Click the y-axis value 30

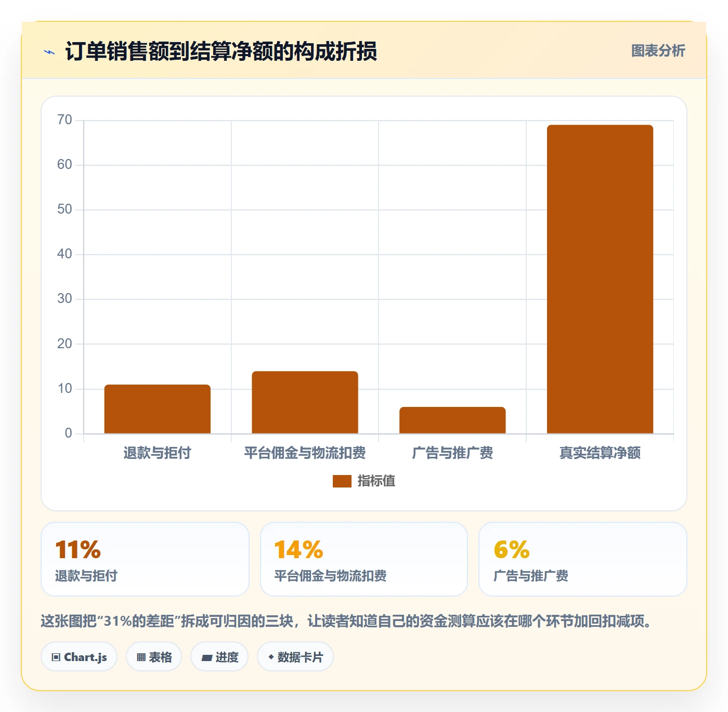coord(64,299)
